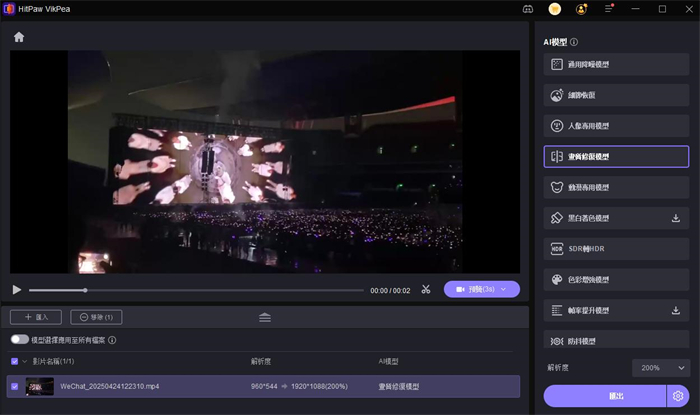700x415 pixels.
Task: Expand the 預覽 preview dropdown arrow
Action: click(505, 289)
